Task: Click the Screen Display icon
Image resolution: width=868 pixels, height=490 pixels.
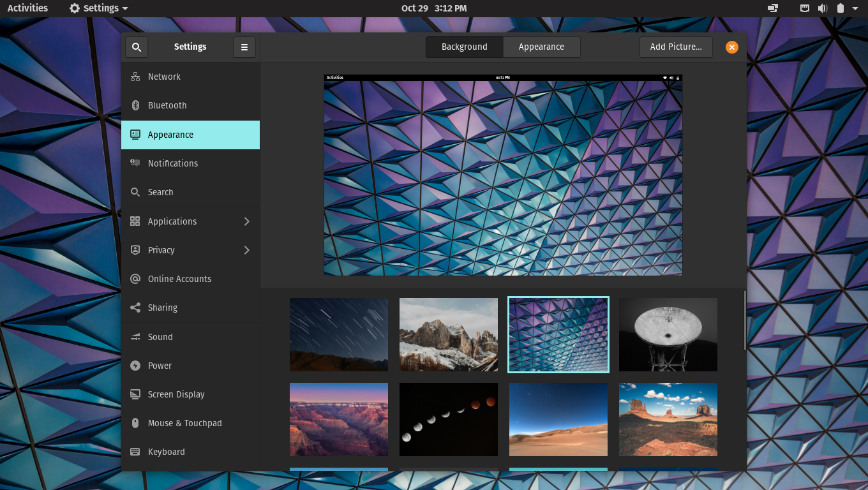Action: click(135, 394)
